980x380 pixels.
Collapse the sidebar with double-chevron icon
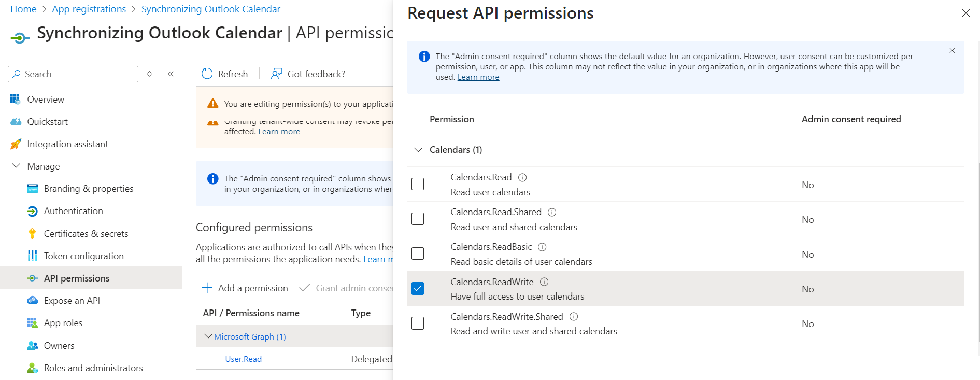tap(171, 74)
